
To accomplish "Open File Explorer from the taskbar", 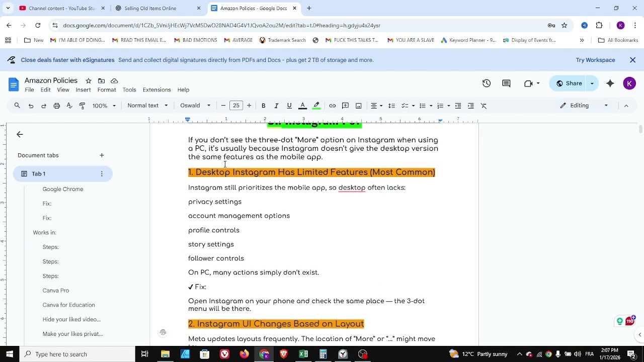I will tap(165, 354).
